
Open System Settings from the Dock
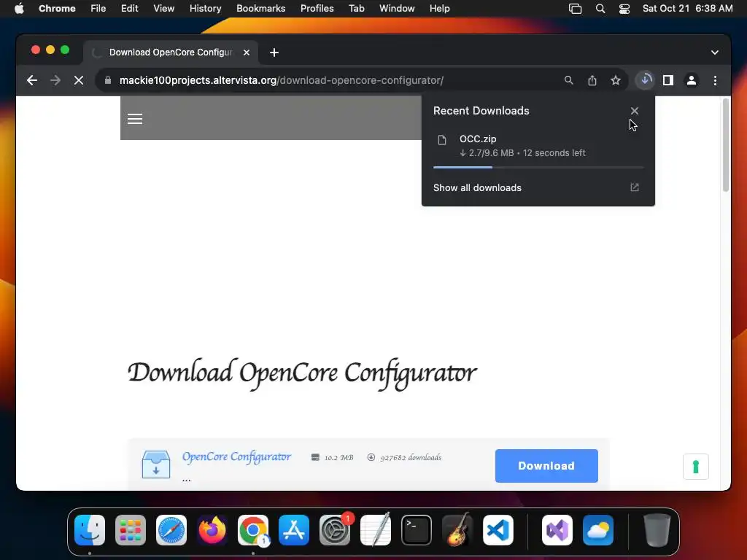334,530
